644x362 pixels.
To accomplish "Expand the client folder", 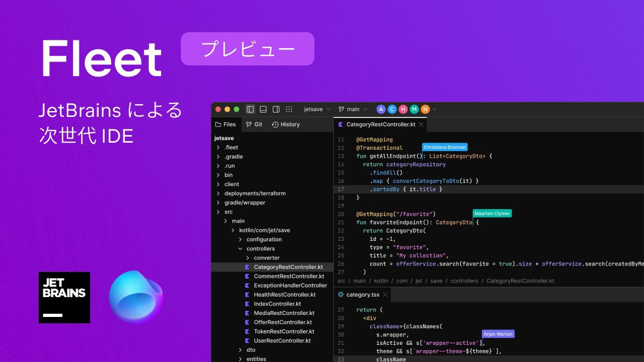I will 218,184.
